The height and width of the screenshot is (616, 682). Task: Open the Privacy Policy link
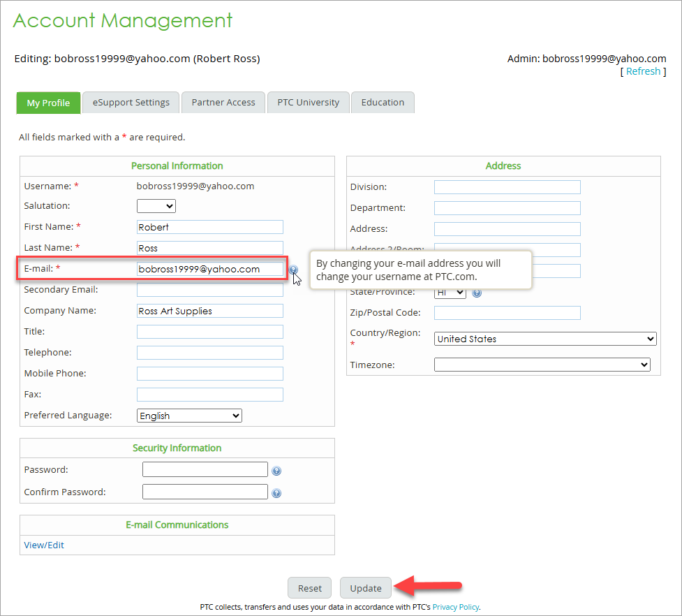point(455,607)
